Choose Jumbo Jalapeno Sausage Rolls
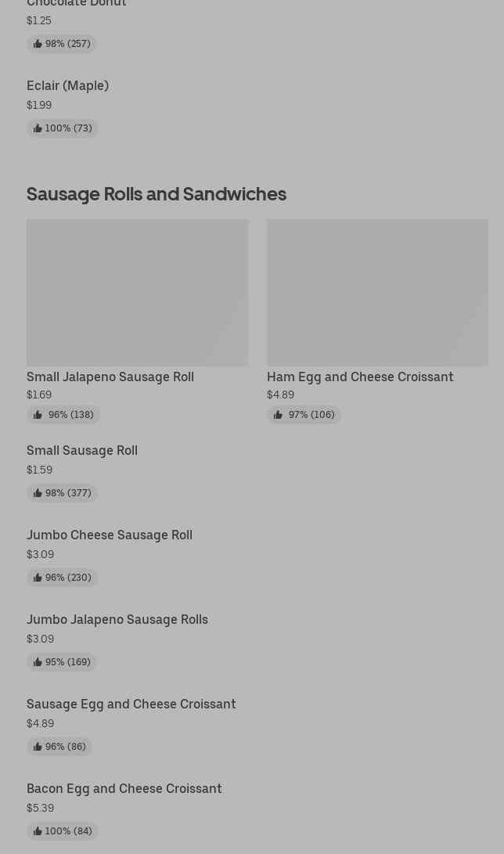Image resolution: width=504 pixels, height=854 pixels. [x=117, y=620]
